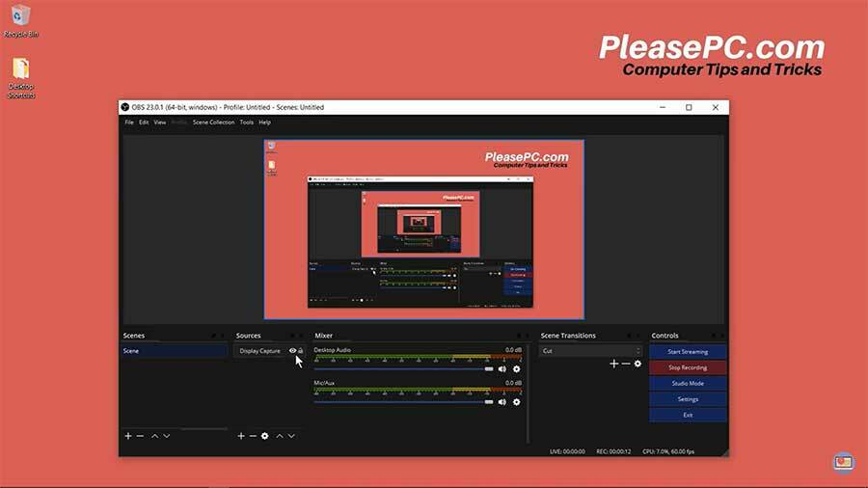This screenshot has height=488, width=868.
Task: Move the source up in the Sources list
Action: (x=280, y=436)
